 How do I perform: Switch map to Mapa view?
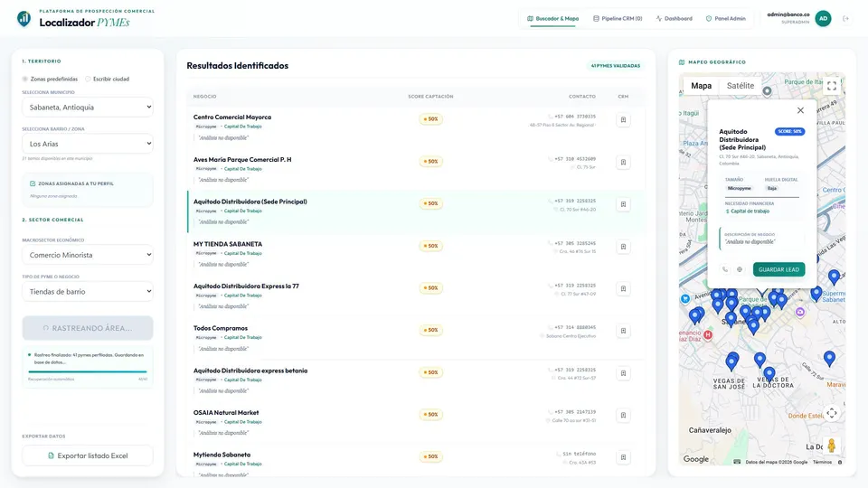(701, 86)
